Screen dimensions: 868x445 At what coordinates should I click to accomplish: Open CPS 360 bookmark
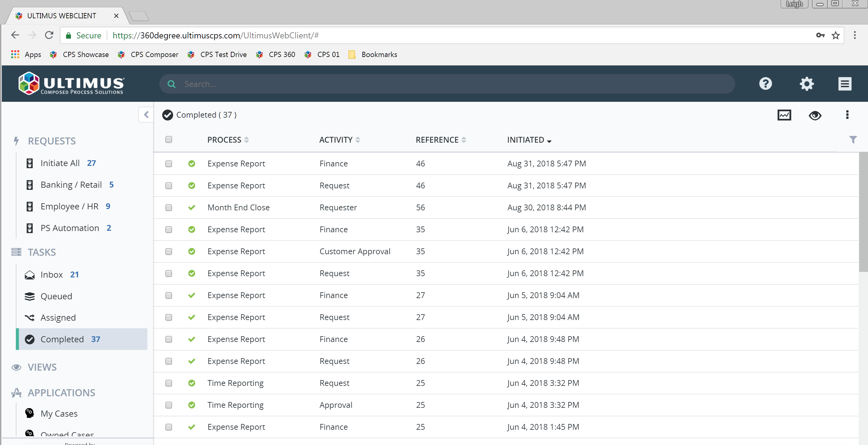[x=276, y=55]
